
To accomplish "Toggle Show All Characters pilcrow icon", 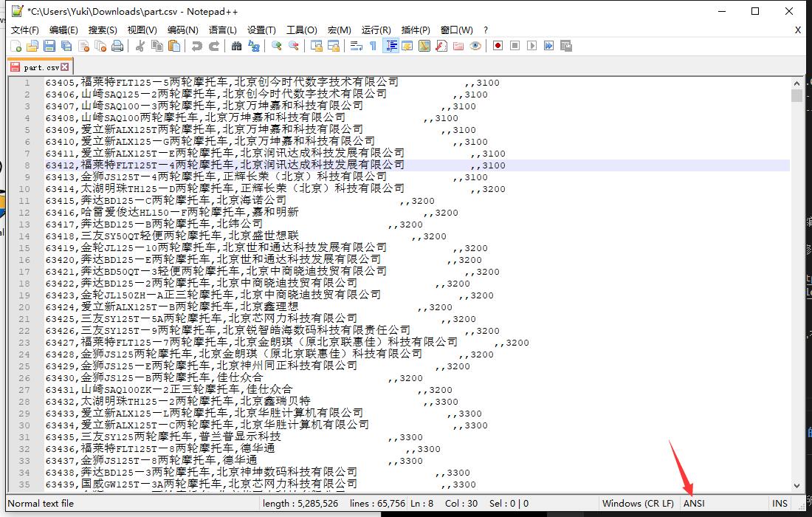I will click(x=373, y=46).
